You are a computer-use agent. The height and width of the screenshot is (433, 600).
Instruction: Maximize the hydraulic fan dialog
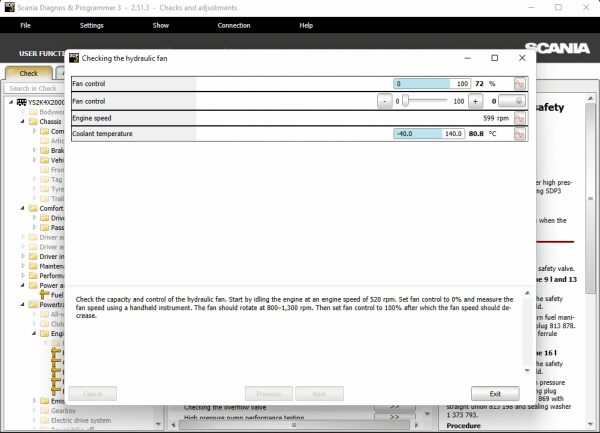[494, 58]
